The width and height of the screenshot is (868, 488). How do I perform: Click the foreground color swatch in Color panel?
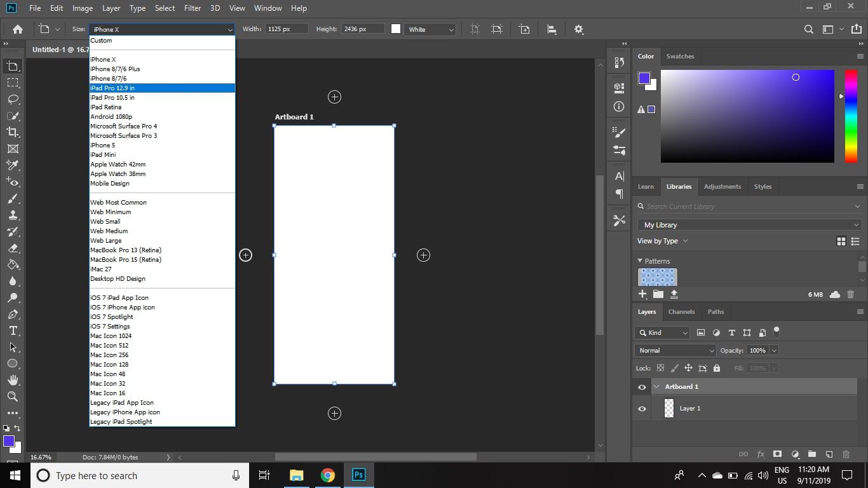point(644,78)
